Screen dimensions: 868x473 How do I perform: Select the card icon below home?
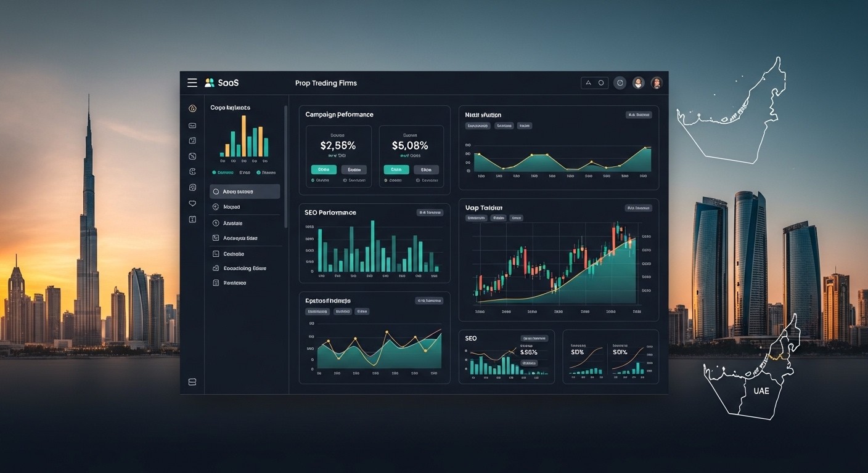192,125
